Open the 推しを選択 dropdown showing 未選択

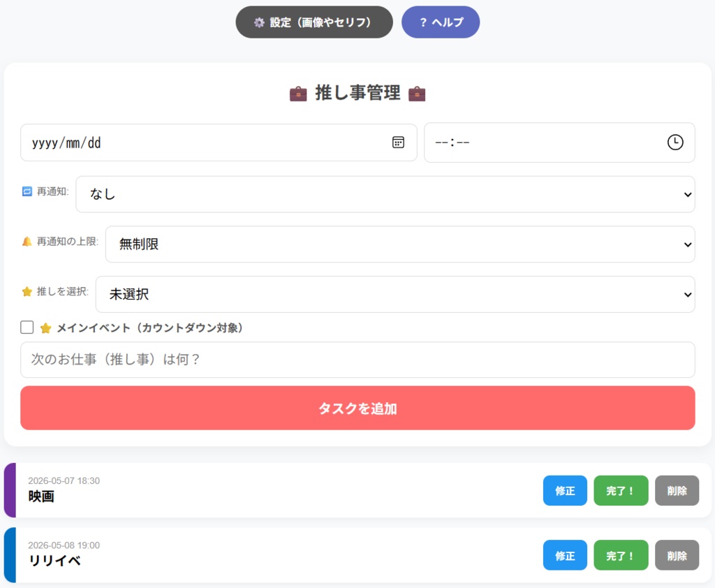tap(395, 294)
